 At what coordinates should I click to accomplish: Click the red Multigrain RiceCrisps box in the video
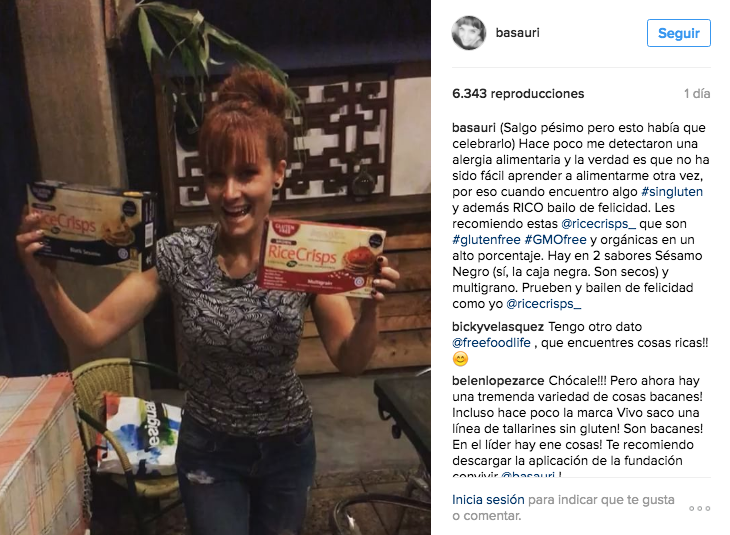click(321, 258)
